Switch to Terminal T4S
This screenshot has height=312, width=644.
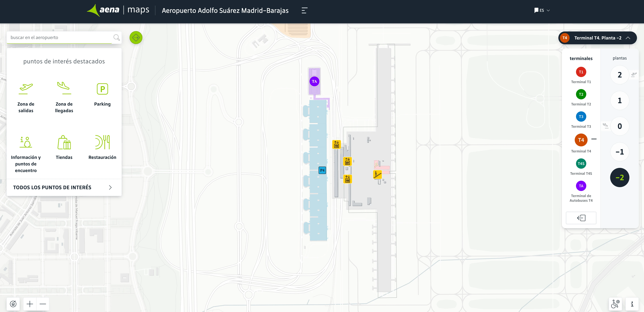click(x=581, y=164)
